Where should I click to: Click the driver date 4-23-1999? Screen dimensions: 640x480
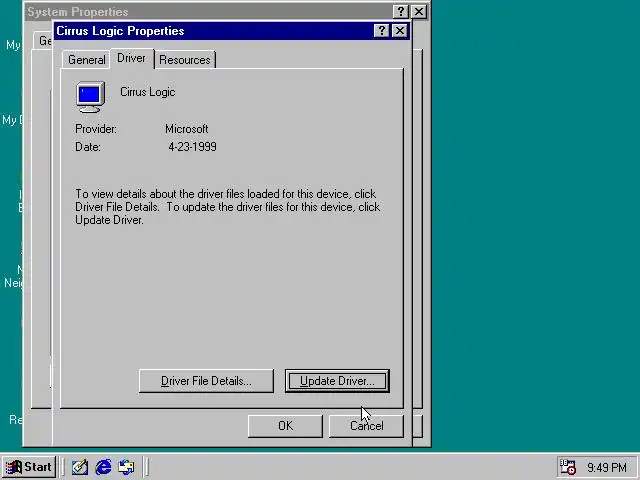(192, 147)
